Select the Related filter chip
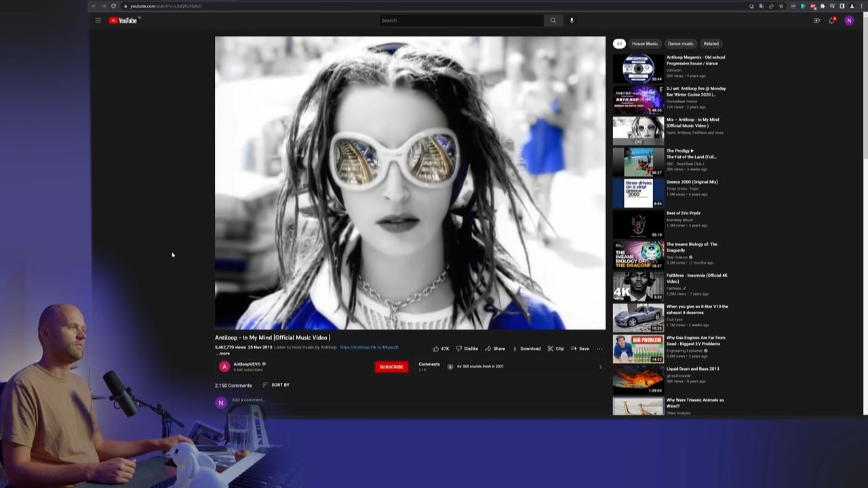 point(711,43)
